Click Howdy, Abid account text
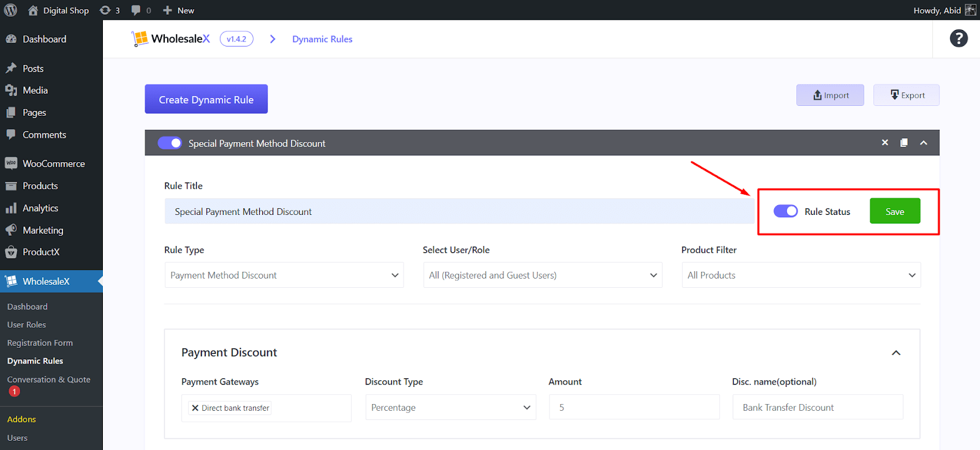The height and width of the screenshot is (450, 980). tap(937, 10)
